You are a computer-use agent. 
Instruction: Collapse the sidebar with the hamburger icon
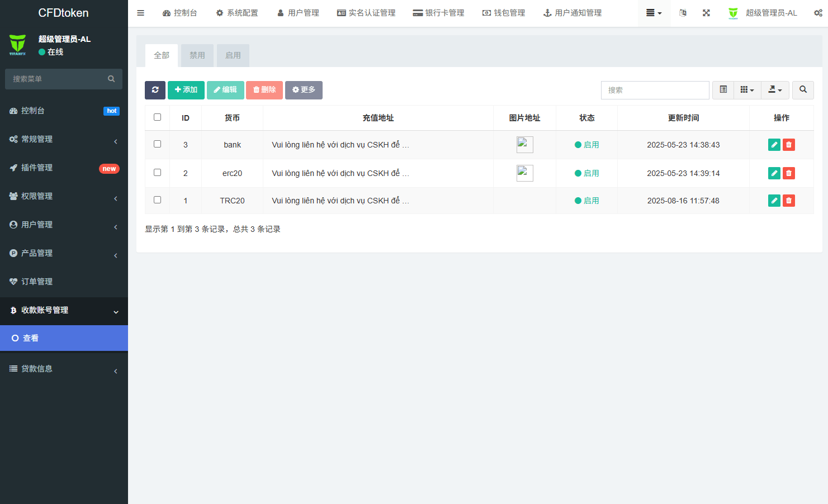tap(140, 12)
